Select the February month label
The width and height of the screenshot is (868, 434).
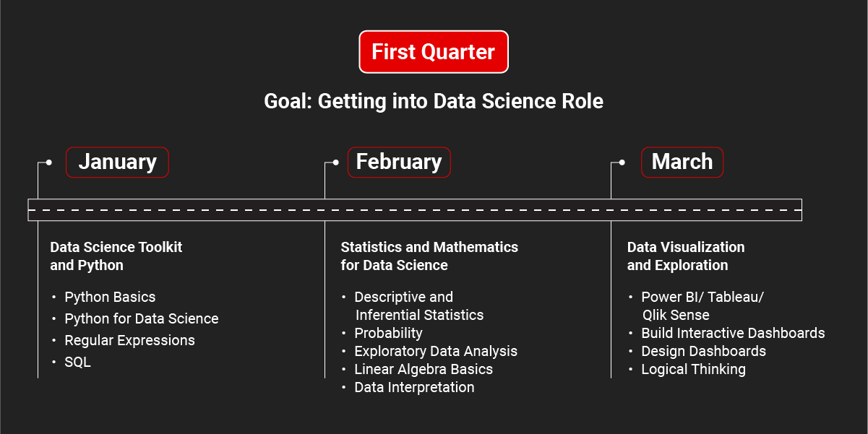click(399, 162)
